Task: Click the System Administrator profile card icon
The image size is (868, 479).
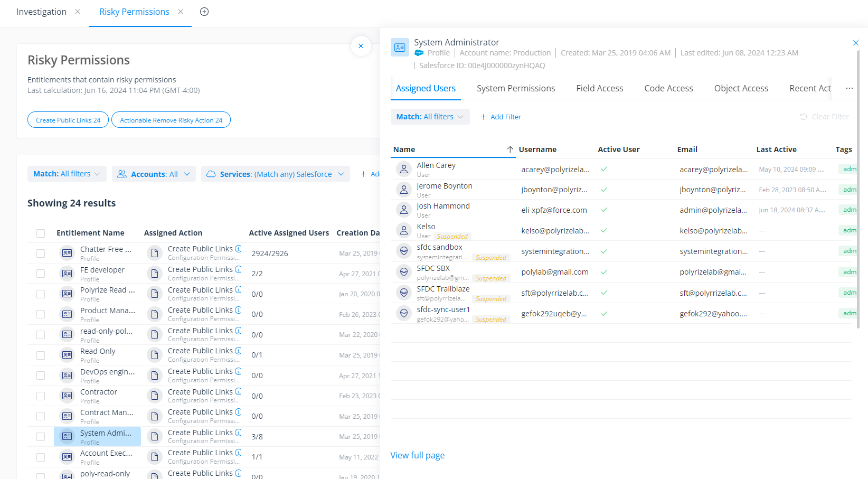Action: point(400,48)
